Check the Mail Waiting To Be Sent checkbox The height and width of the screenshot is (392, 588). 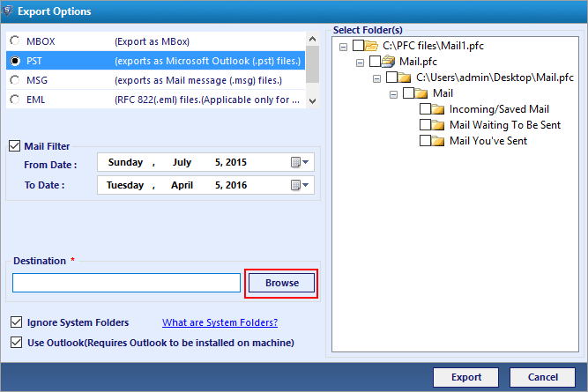coord(425,124)
